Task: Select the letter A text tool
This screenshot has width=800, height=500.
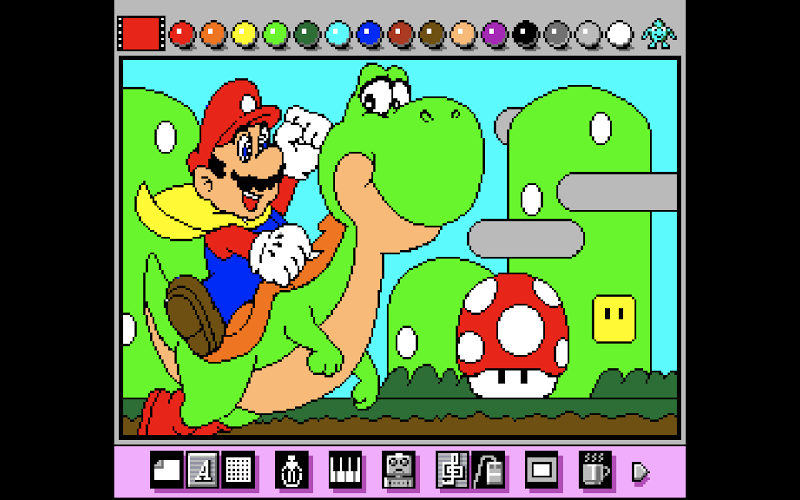Action: 201,469
